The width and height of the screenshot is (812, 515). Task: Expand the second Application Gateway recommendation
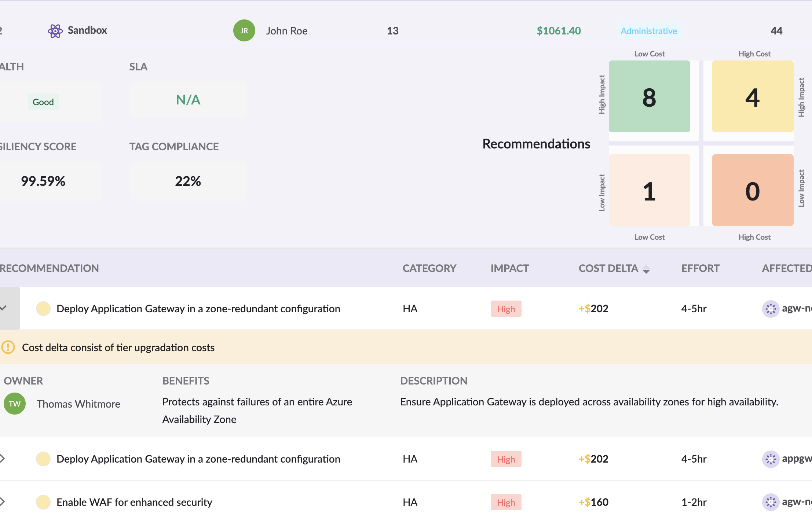(3, 458)
